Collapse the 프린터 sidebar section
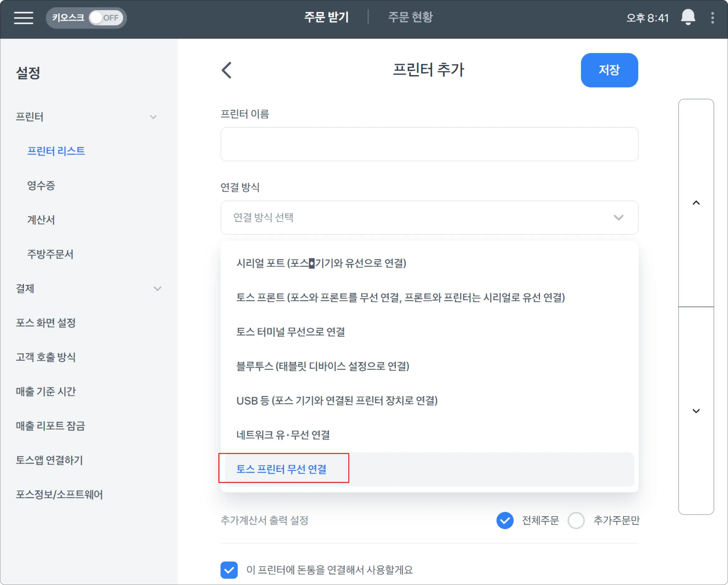 coord(153,117)
